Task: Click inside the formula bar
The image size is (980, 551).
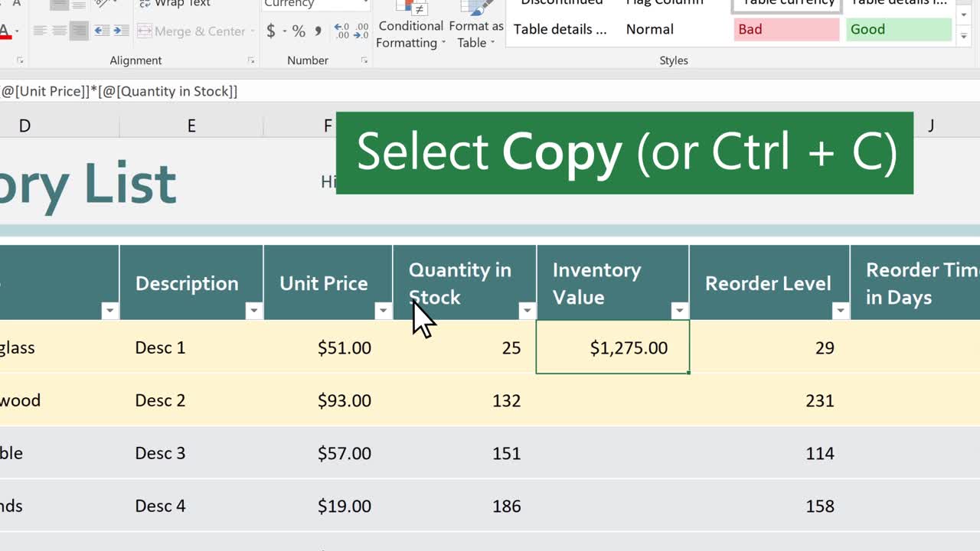Action: 490,91
